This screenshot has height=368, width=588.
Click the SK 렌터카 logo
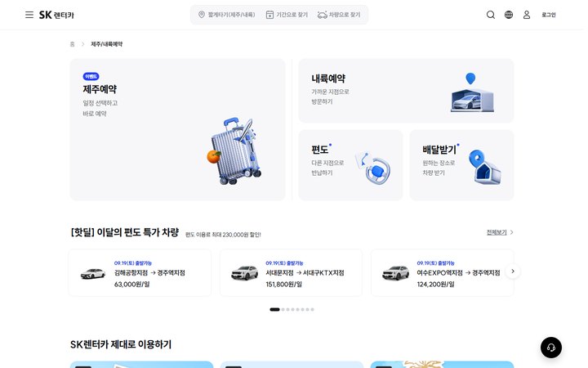coord(56,15)
